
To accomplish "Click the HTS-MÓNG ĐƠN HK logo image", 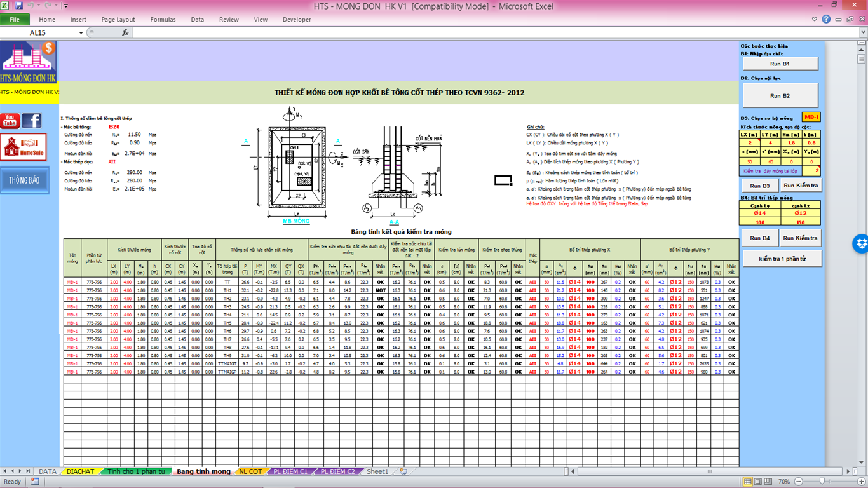I will coord(29,62).
